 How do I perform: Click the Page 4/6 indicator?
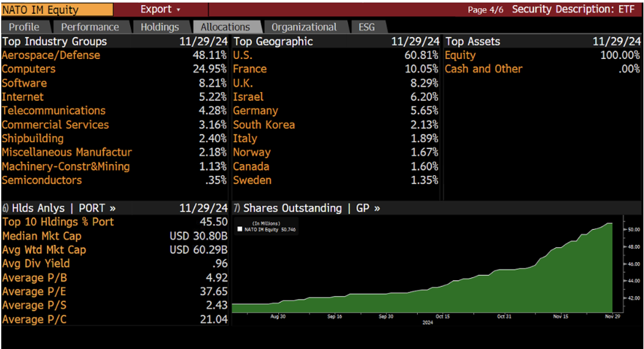coord(485,10)
